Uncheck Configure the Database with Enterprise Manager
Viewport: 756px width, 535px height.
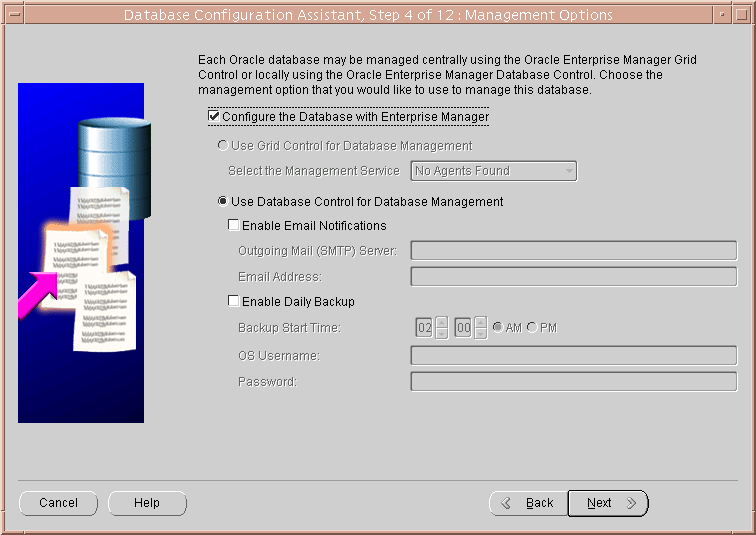pyautogui.click(x=214, y=117)
